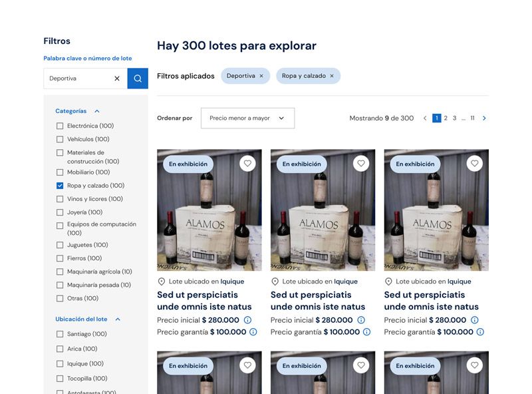The height and width of the screenshot is (394, 532).
Task: Open Precio garantía info on third top-row lot
Action: tap(480, 332)
